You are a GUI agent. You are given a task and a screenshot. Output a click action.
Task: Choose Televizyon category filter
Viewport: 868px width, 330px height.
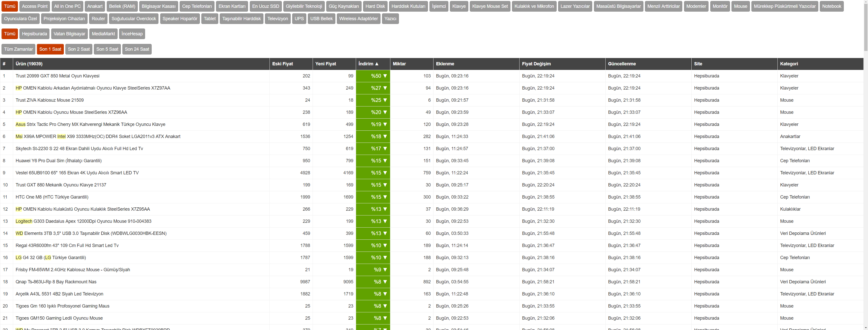tap(278, 18)
